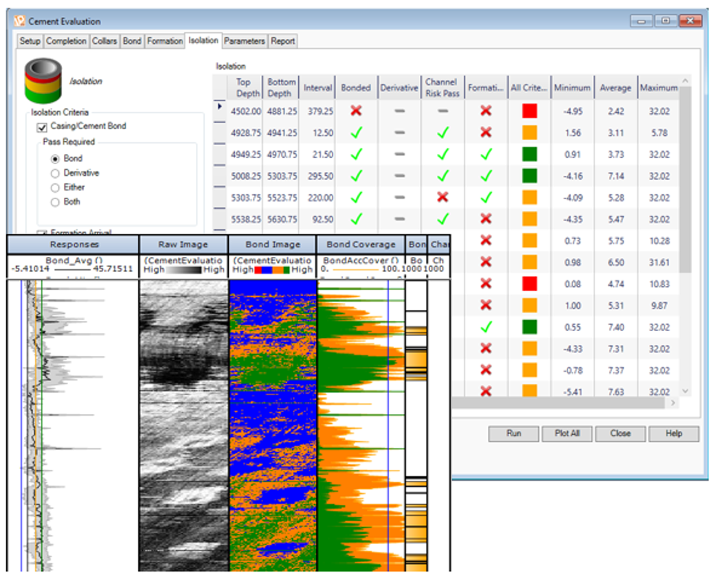The image size is (716, 588).
Task: Open the Formation tab
Action: tap(165, 41)
